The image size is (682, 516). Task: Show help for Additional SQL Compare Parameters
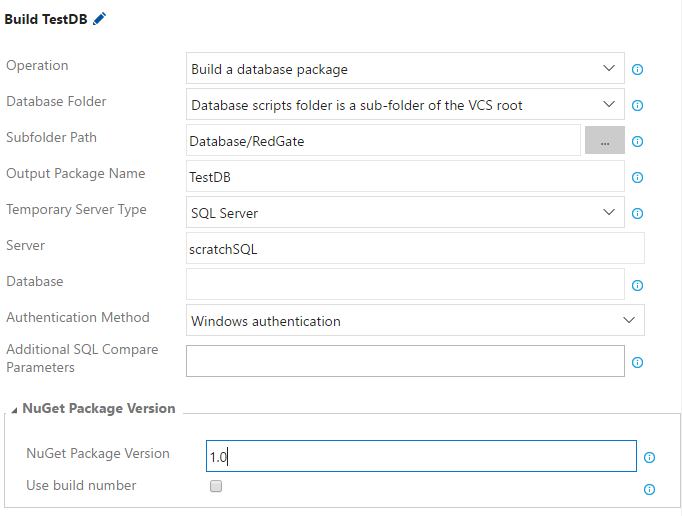point(637,363)
